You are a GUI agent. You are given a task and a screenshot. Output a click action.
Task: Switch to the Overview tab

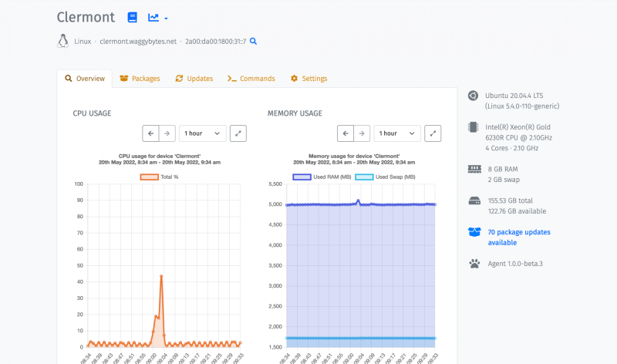click(85, 79)
